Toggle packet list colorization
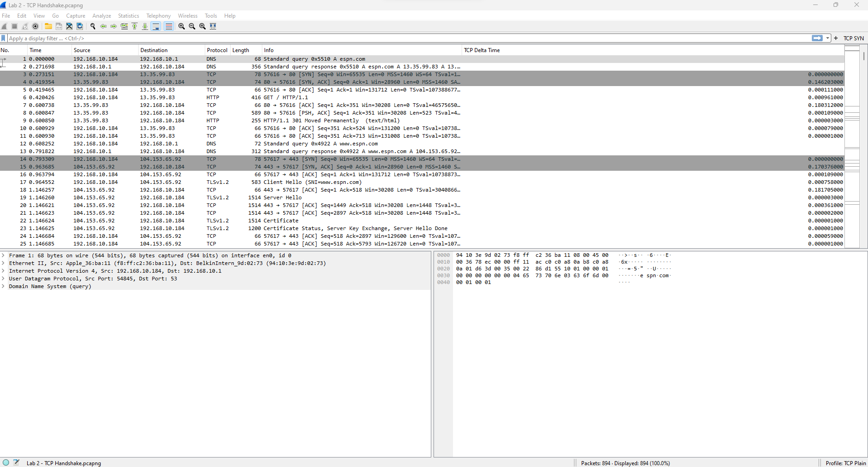Screen dimensions: 868x467 169,26
